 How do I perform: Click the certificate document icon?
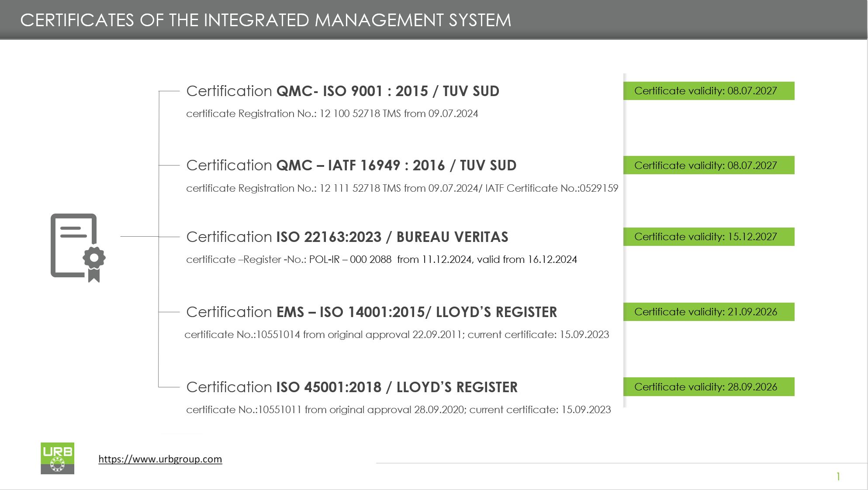point(78,248)
